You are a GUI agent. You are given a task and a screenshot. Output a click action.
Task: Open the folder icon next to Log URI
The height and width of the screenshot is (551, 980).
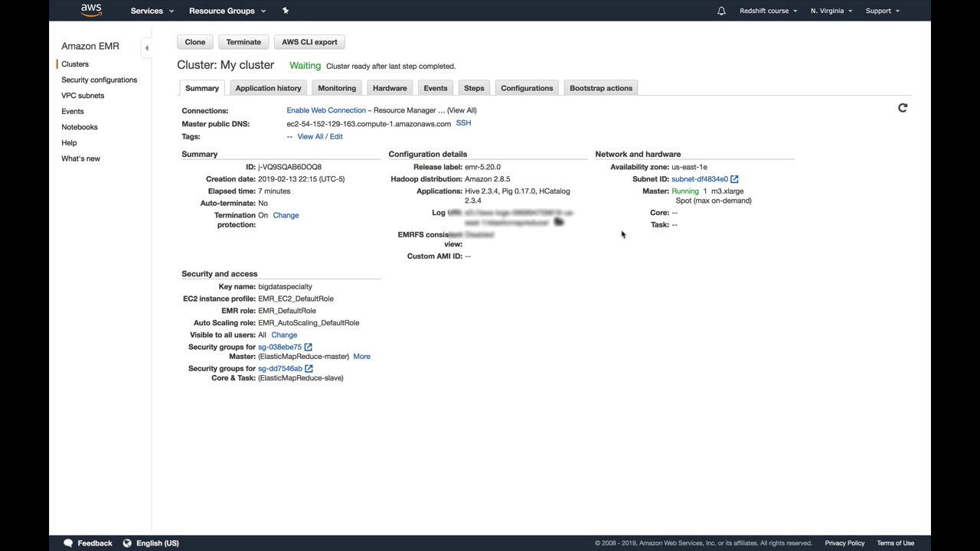558,222
